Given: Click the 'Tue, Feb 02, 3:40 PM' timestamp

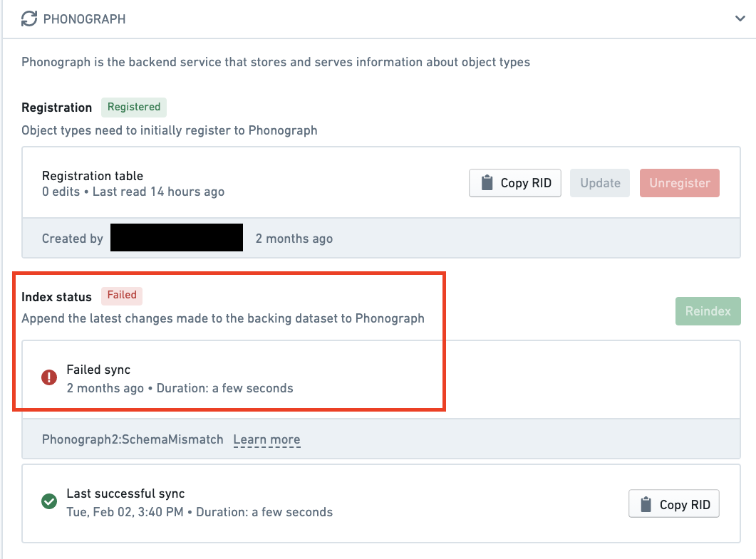Looking at the screenshot, I should (125, 512).
